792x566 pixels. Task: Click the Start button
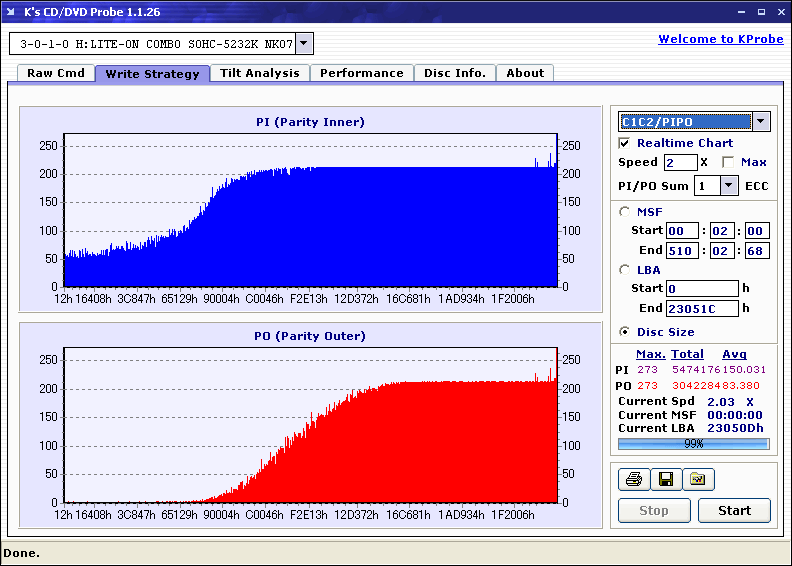(734, 510)
